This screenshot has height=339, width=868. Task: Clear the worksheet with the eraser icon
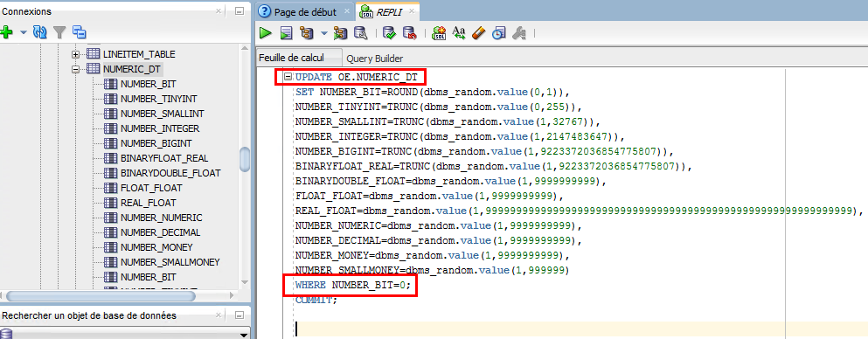[x=479, y=33]
